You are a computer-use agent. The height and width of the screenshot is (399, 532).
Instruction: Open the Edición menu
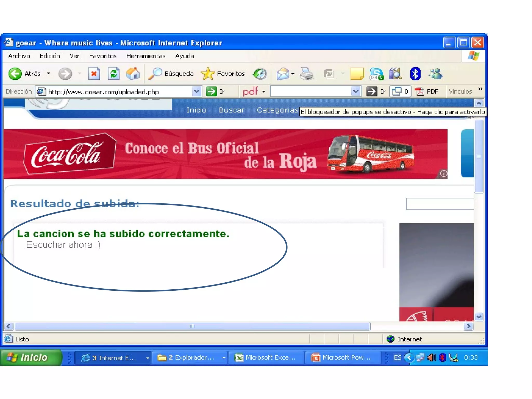click(50, 56)
